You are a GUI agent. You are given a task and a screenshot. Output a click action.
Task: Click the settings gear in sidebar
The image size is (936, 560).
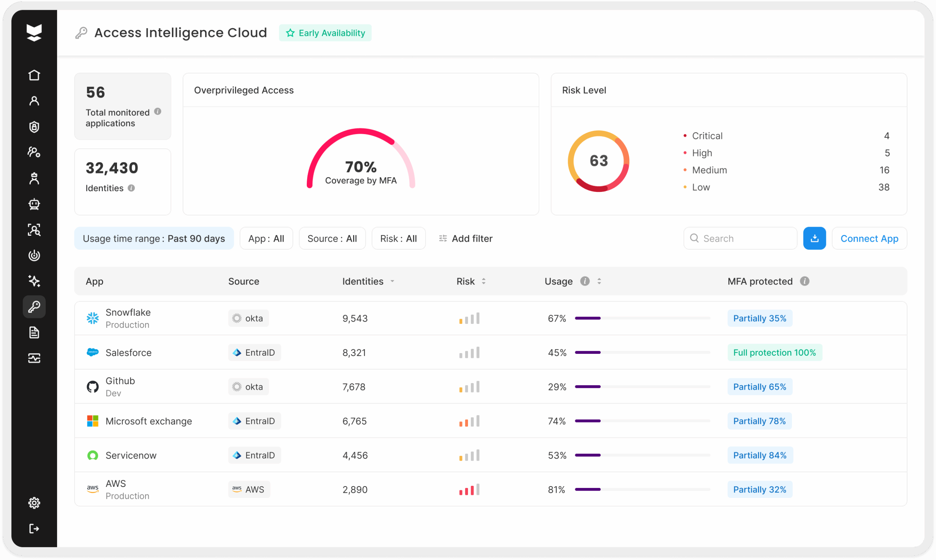(34, 503)
